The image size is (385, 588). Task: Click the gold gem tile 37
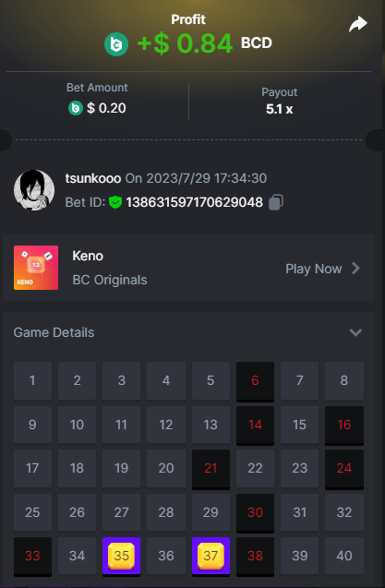[x=211, y=556]
